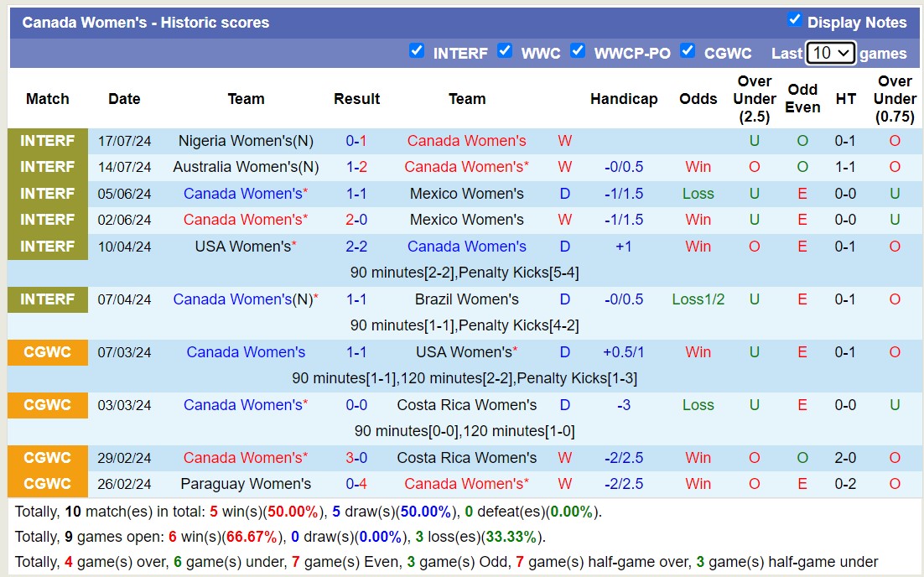Image resolution: width=924 pixels, height=577 pixels.
Task: Select the INTERF label for 17/07/24 match
Action: point(48,141)
